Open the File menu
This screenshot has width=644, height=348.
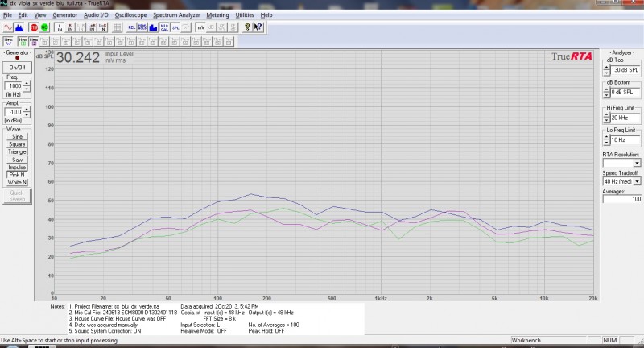pyautogui.click(x=7, y=15)
